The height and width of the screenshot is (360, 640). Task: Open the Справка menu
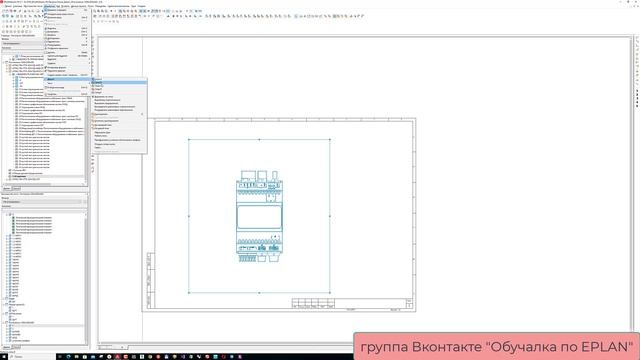(141, 6)
